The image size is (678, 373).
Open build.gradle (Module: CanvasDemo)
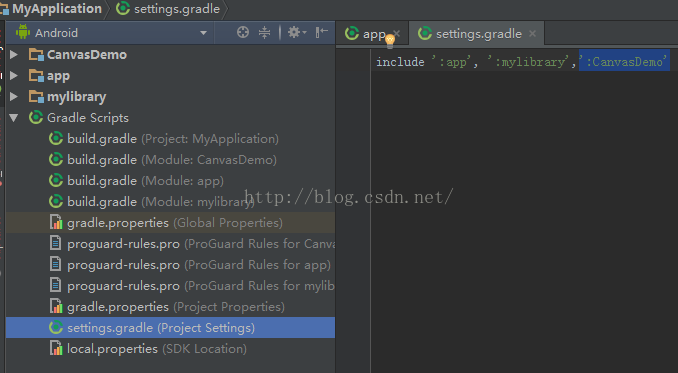click(x=172, y=159)
